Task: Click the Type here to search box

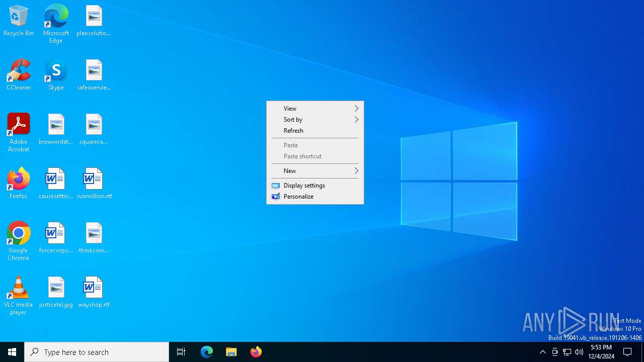Action: pos(97,352)
